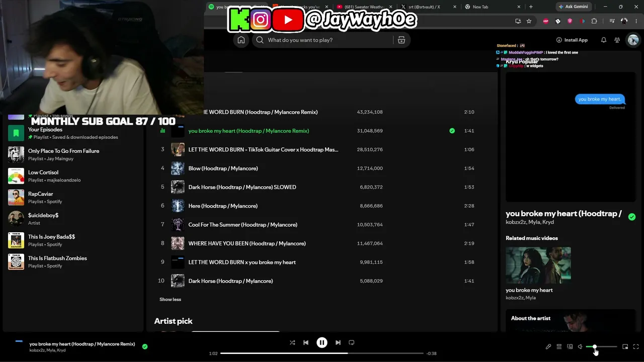The width and height of the screenshot is (644, 362).
Task: Click the Chrome profile avatar in the toolbar
Action: 624,21
